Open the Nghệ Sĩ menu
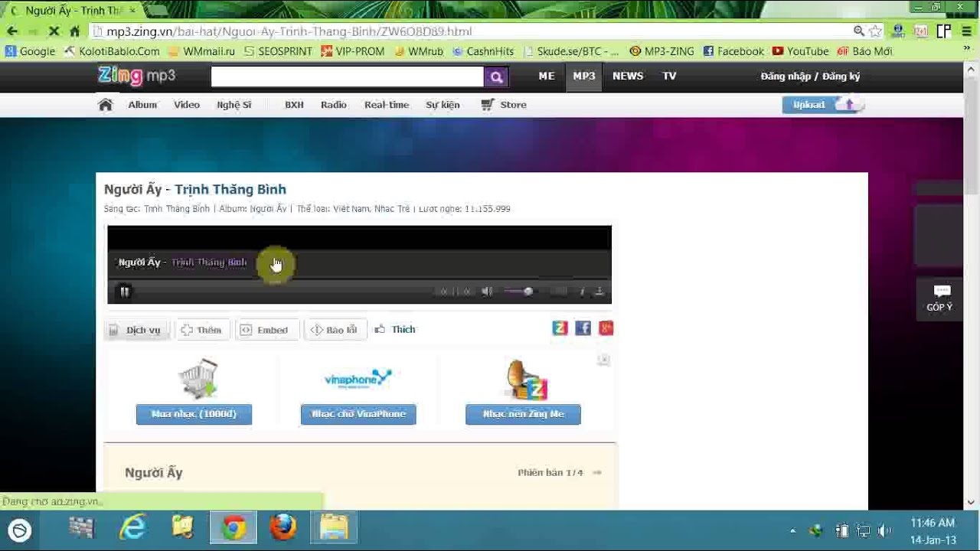The height and width of the screenshot is (551, 980). (234, 105)
